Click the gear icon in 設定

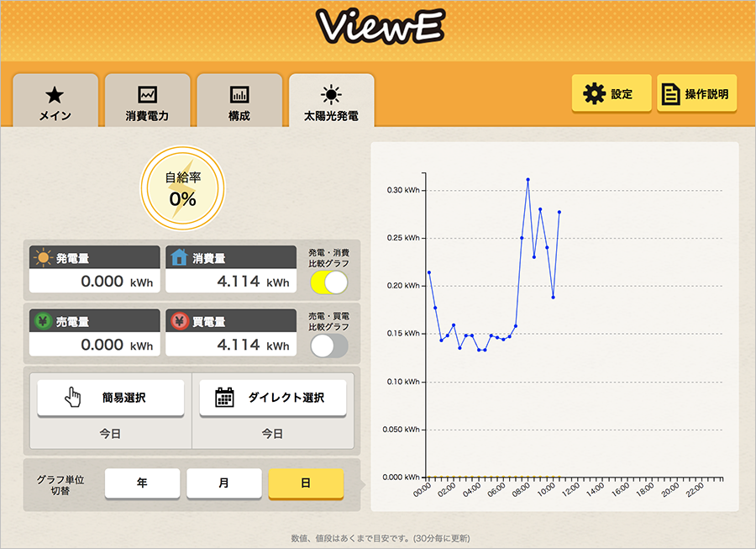(594, 93)
